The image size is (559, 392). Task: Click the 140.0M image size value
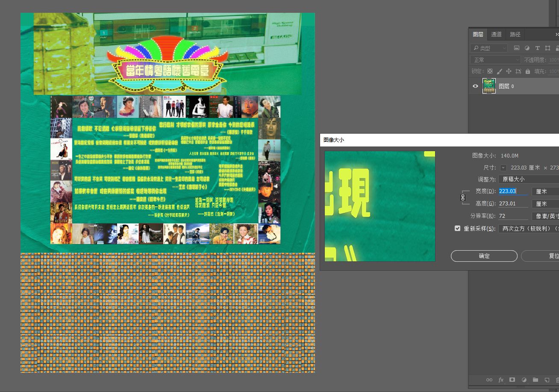(509, 156)
